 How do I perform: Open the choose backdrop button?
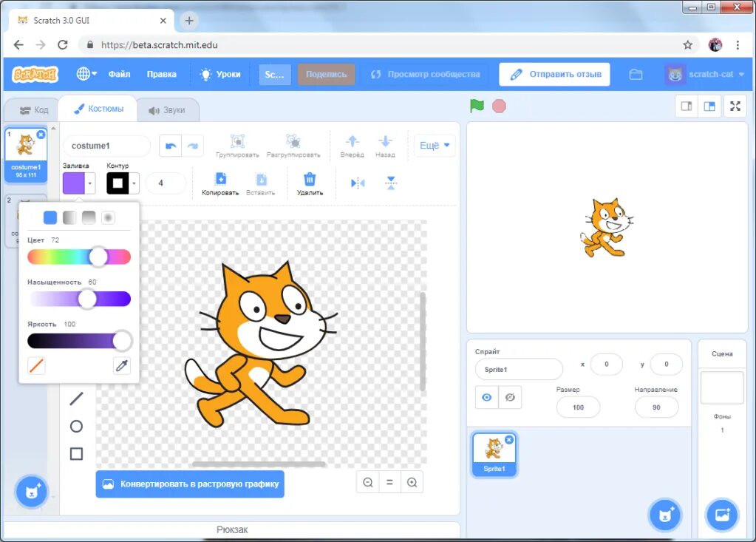(722, 515)
